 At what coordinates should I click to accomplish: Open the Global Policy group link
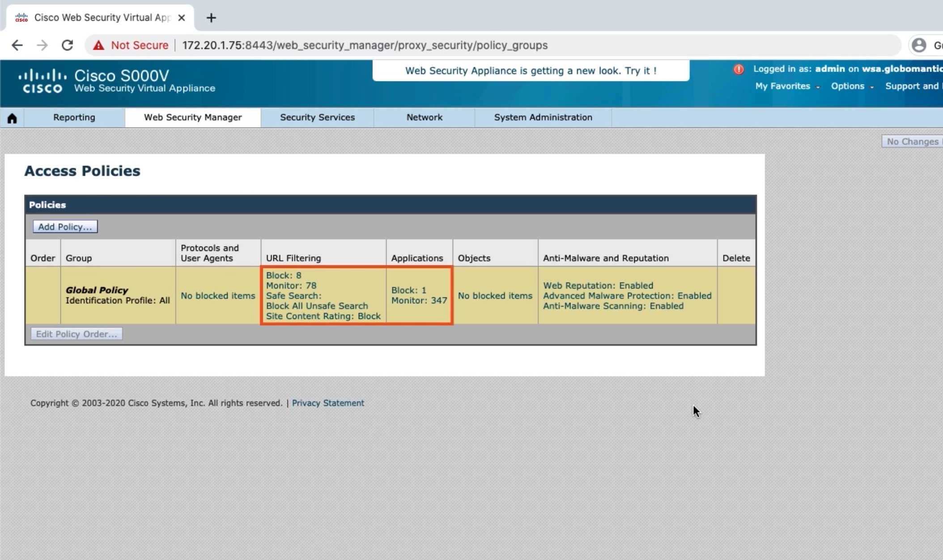pos(97,290)
